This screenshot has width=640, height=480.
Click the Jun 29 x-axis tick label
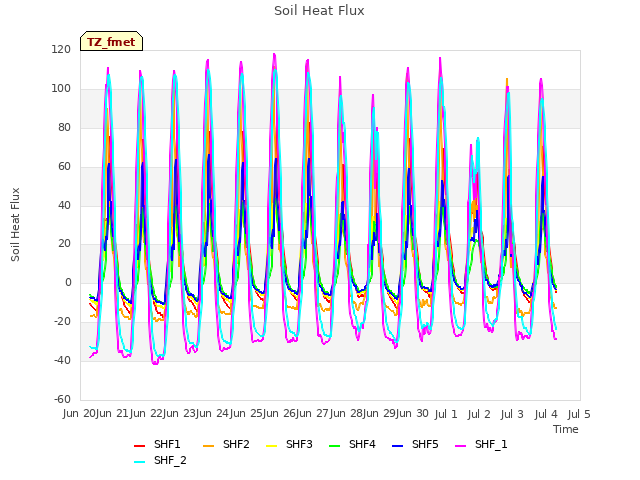point(380,414)
